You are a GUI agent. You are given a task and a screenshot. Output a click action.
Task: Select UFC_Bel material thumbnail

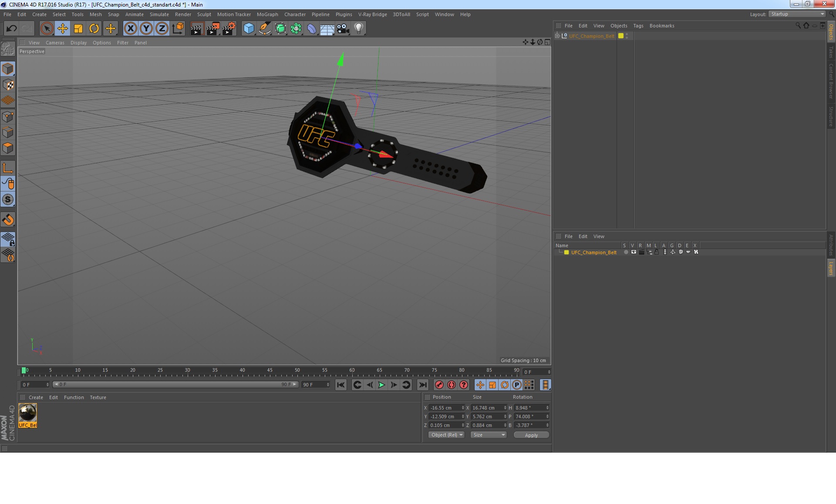28,413
